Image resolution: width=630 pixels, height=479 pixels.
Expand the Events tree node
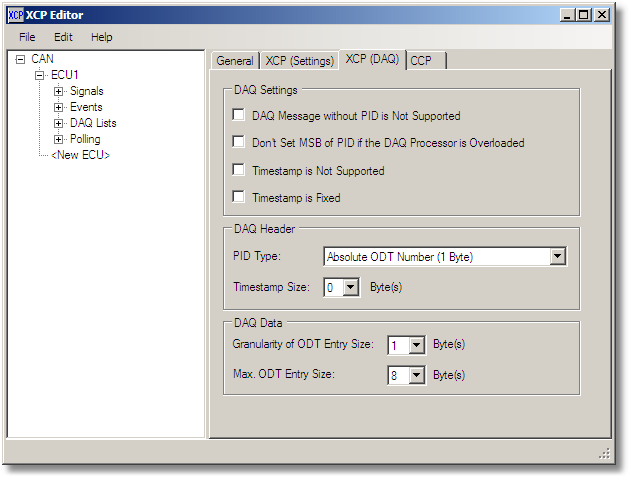pos(59,107)
